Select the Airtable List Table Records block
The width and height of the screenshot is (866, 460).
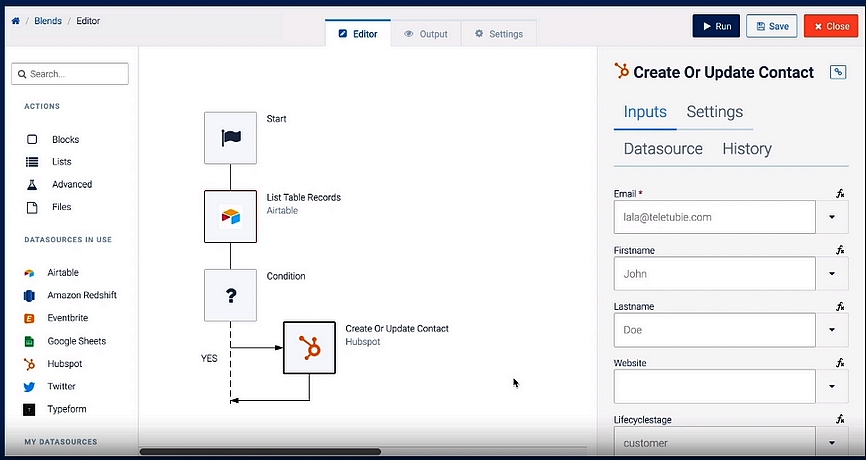pyautogui.click(x=230, y=216)
